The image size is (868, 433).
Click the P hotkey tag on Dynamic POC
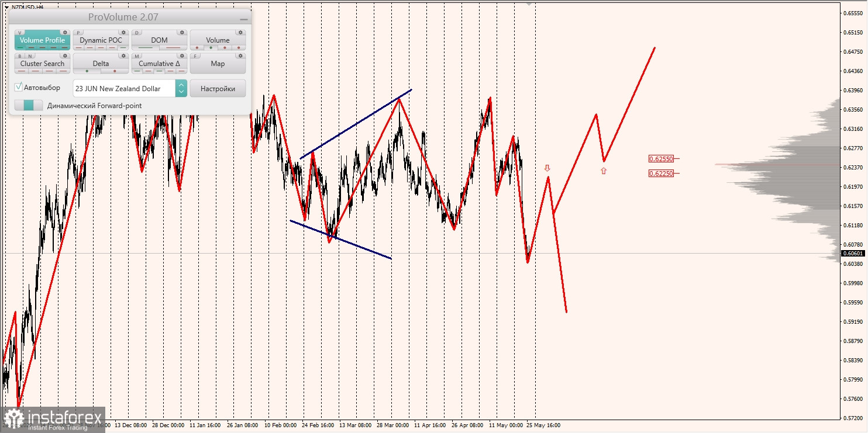79,33
